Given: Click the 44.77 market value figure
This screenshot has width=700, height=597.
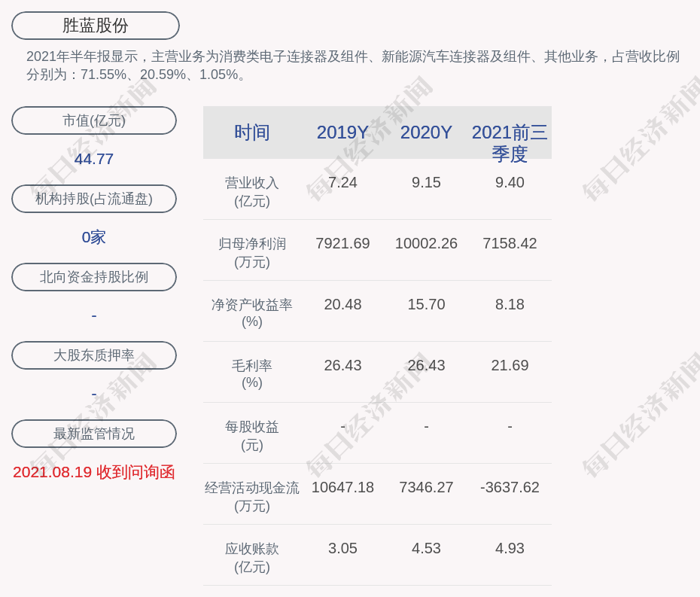Looking at the screenshot, I should click(94, 159).
